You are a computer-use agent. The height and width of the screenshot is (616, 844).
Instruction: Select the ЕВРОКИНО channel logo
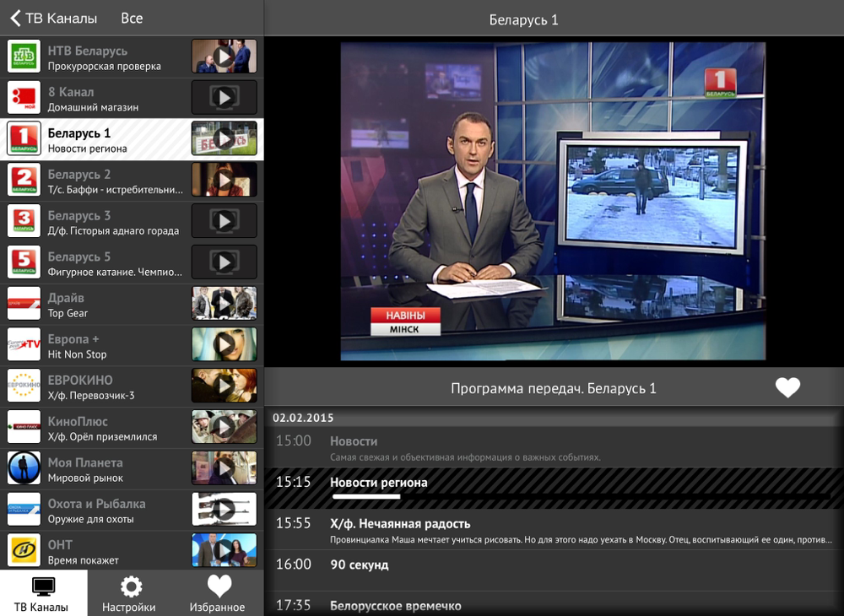[24, 385]
